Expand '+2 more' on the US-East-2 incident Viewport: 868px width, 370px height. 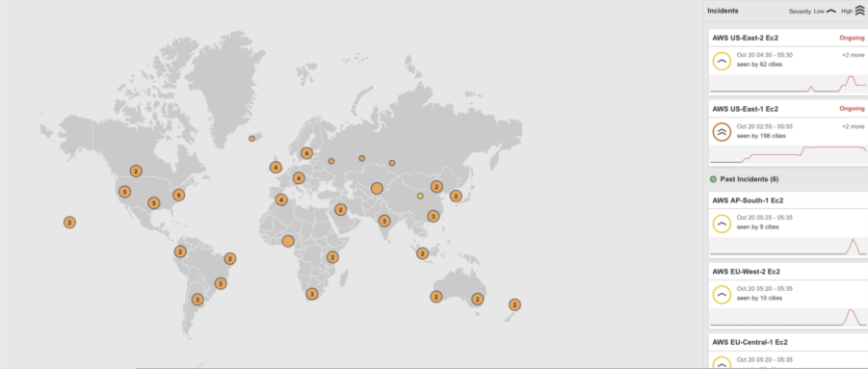click(x=853, y=55)
